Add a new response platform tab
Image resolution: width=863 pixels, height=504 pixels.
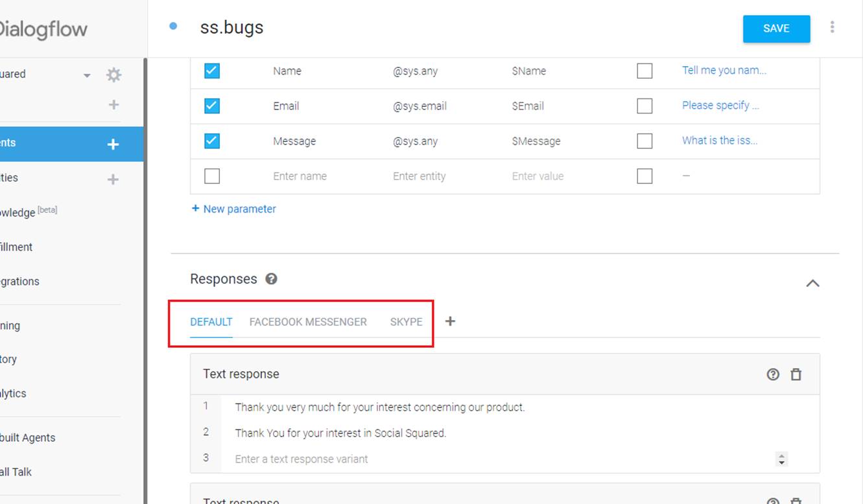point(450,321)
